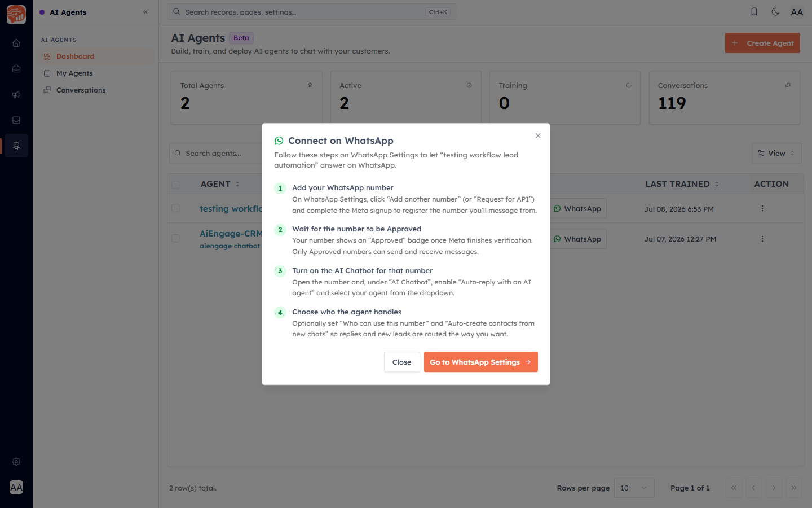Image resolution: width=812 pixels, height=508 pixels.
Task: Toggle dark mode moon icon
Action: pos(775,12)
